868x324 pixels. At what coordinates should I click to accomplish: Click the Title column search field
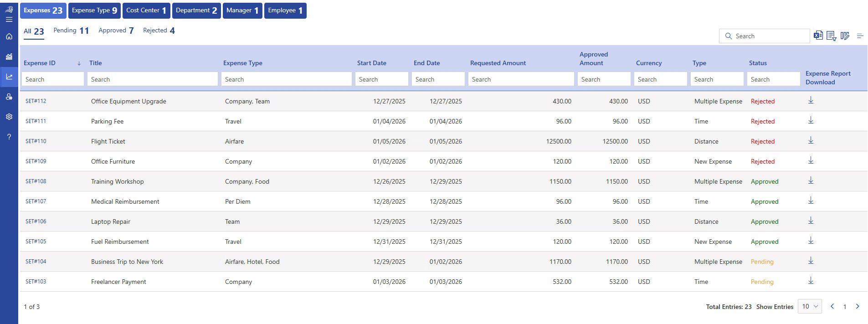[153, 79]
